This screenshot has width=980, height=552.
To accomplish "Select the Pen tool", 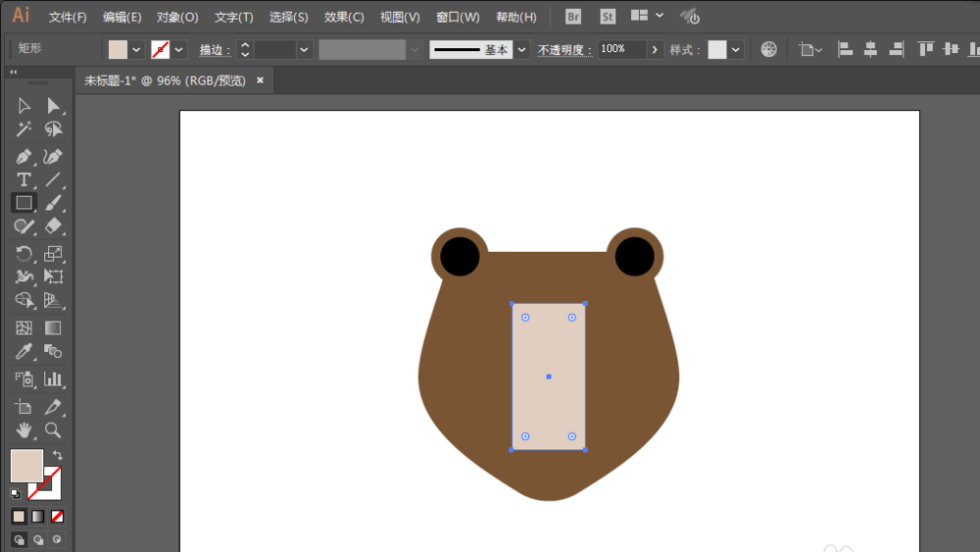I will pos(24,156).
